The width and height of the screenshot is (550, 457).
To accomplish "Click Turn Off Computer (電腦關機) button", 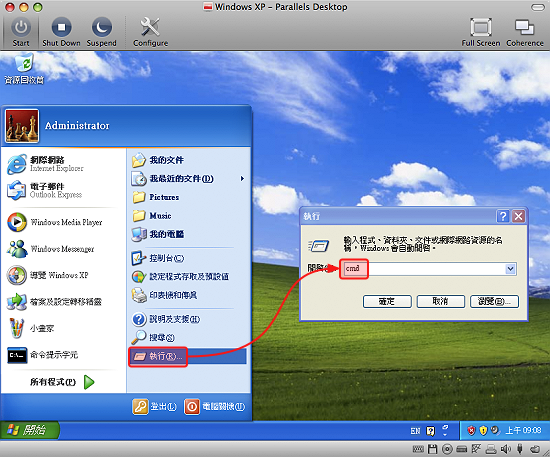I will point(215,407).
